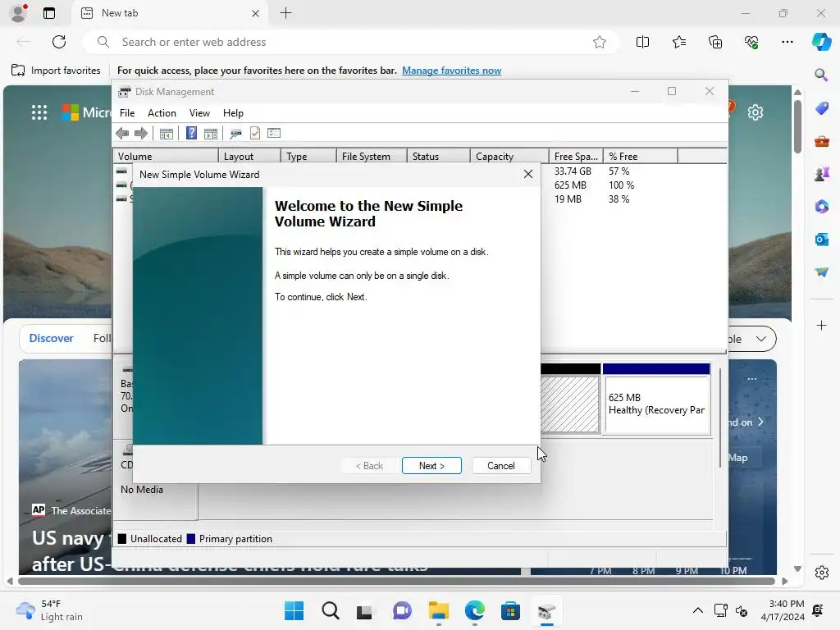The width and height of the screenshot is (840, 630).
Task: Open the blue Help icon in Disk Management toolbar
Action: [x=191, y=134]
